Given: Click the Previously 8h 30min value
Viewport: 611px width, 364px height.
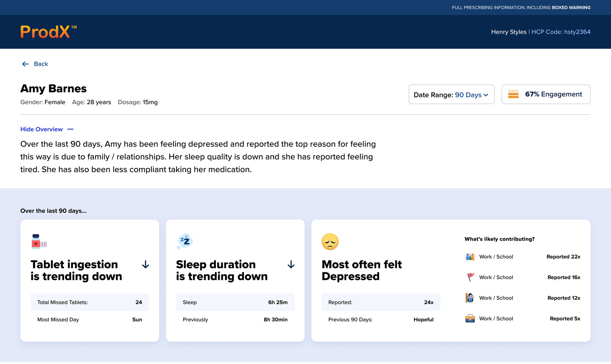Looking at the screenshot, I should [276, 320].
